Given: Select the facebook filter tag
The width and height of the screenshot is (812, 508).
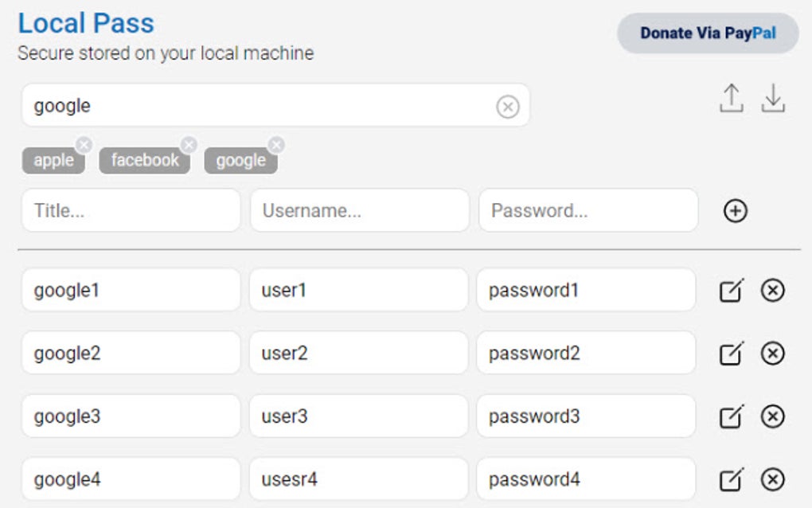Looking at the screenshot, I should point(143,159).
